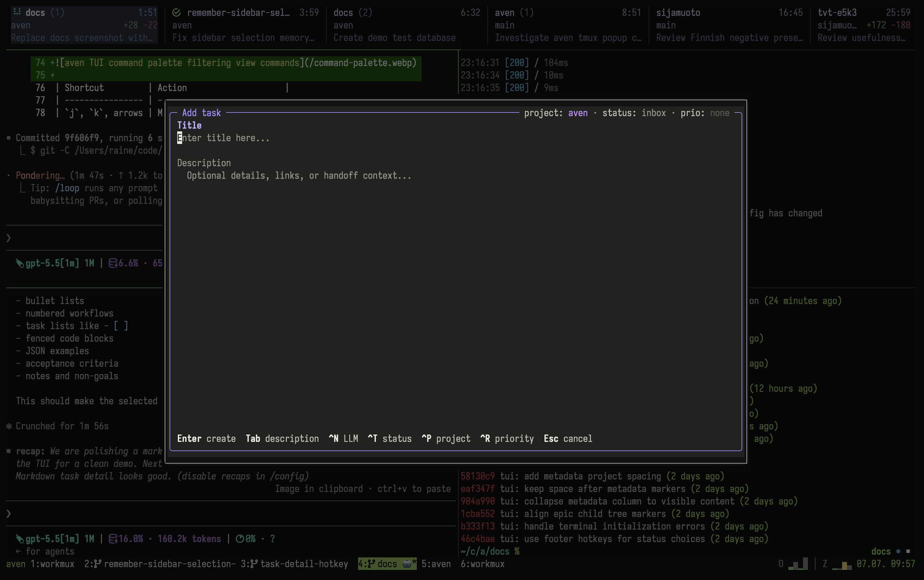The height and width of the screenshot is (580, 924).
Task: Click the context icon before 16.0%
Action: pos(113,539)
